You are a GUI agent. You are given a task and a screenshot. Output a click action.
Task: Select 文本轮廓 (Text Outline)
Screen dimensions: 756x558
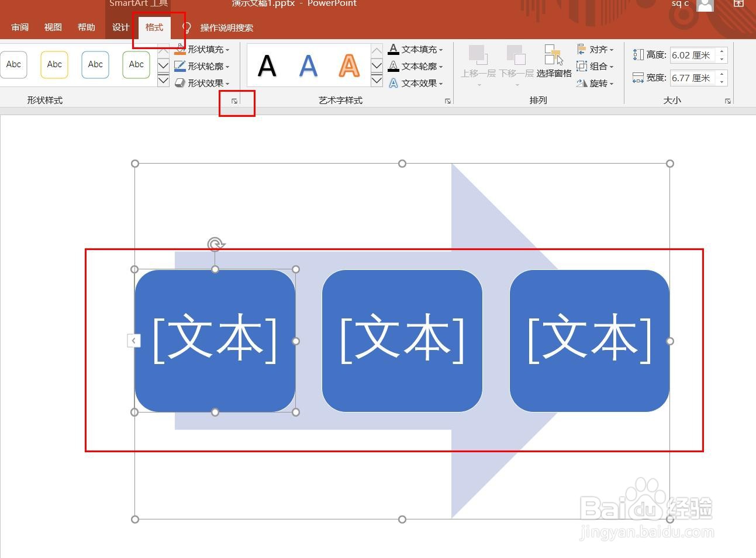(x=416, y=66)
